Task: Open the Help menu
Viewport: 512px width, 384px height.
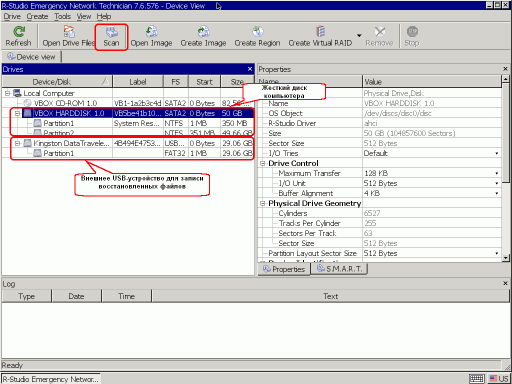Action: [104, 16]
